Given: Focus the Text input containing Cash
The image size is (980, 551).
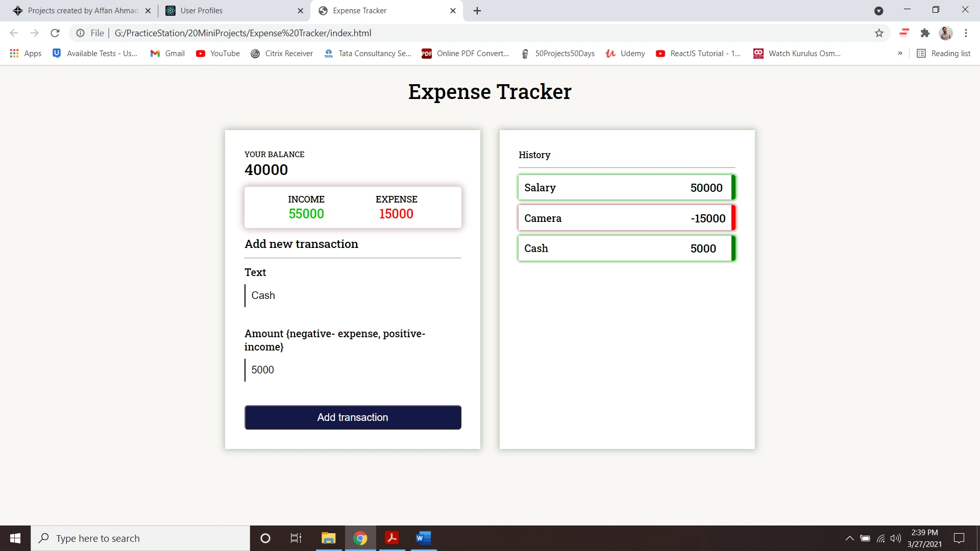Looking at the screenshot, I should click(353, 295).
